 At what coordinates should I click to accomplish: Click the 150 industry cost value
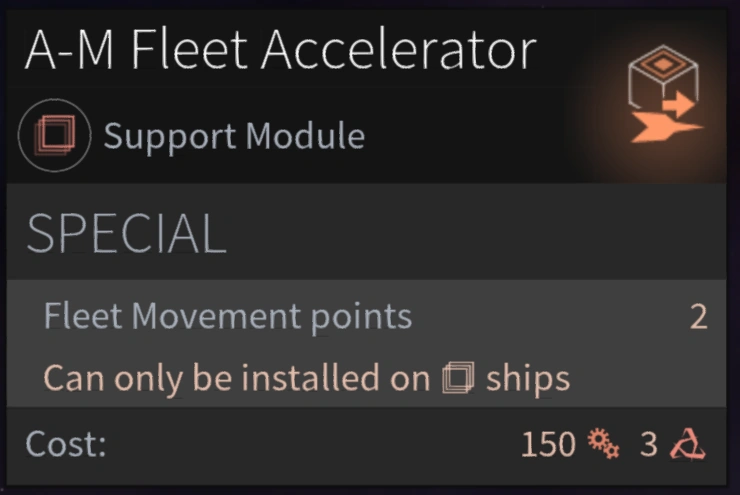pyautogui.click(x=548, y=444)
